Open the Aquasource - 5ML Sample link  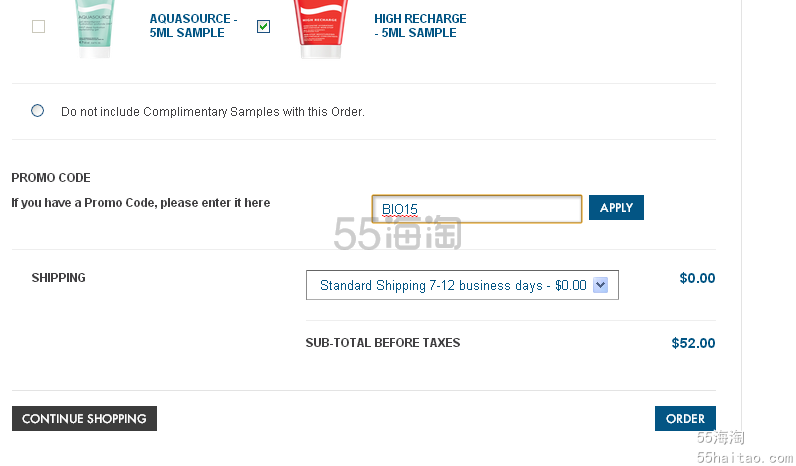(x=193, y=25)
